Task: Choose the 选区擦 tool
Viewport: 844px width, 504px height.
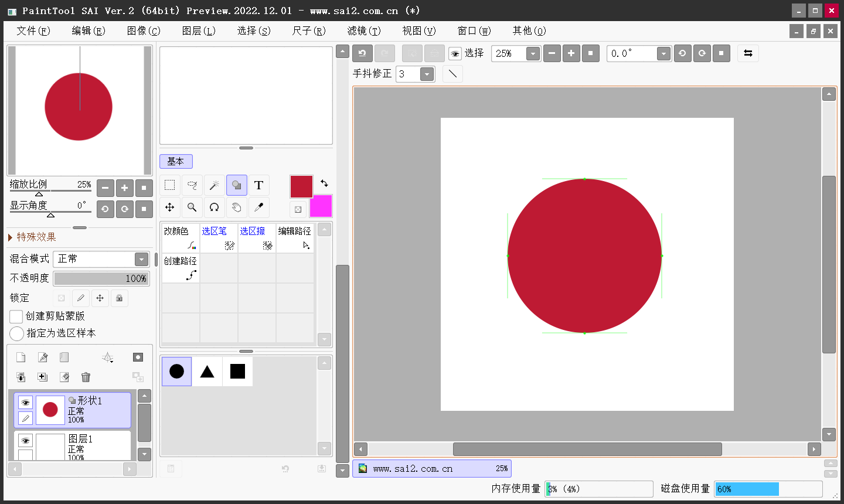Action: 257,238
